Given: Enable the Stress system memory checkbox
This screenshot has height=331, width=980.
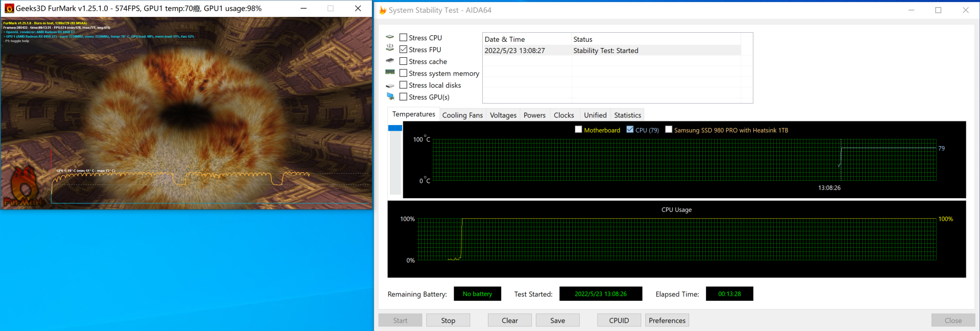Looking at the screenshot, I should click(403, 73).
